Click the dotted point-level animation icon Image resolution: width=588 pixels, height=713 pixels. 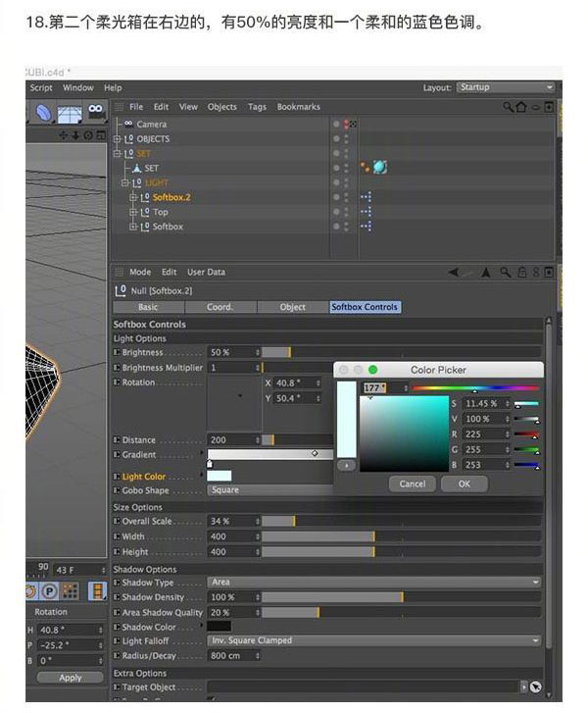(x=70, y=591)
